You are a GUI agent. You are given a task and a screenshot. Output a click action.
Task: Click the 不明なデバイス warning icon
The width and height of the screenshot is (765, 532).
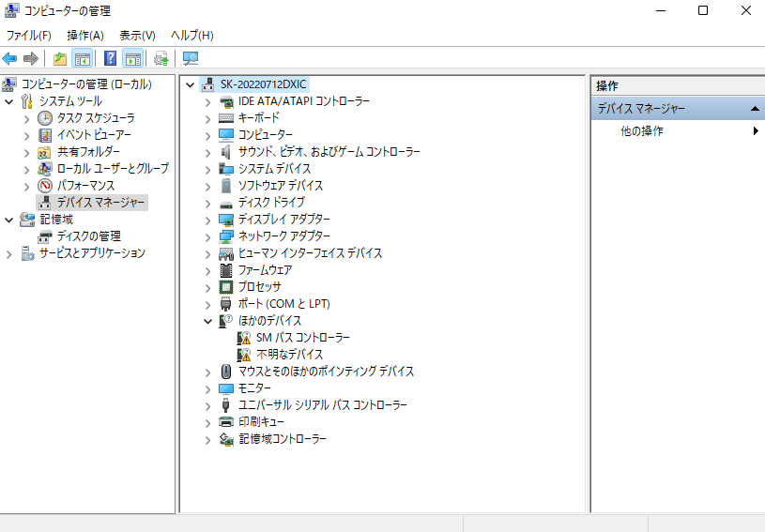coord(243,355)
